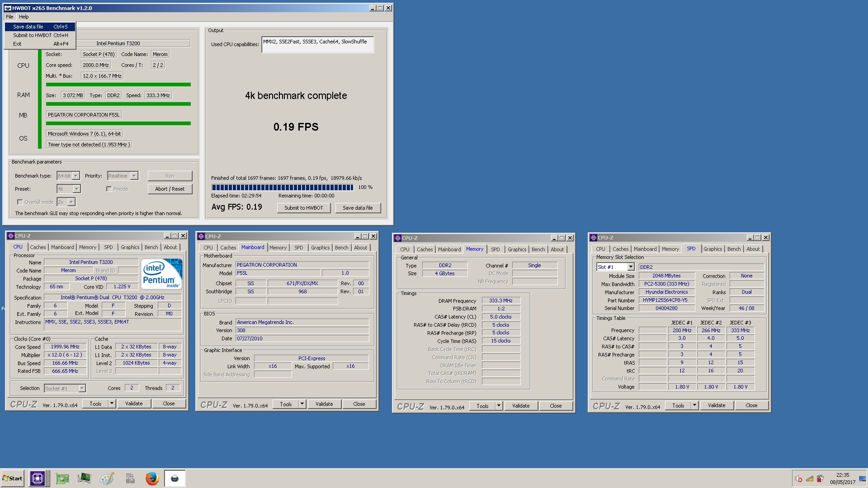Open the monitor graph taskbar icon
868x488 pixels.
point(84,479)
